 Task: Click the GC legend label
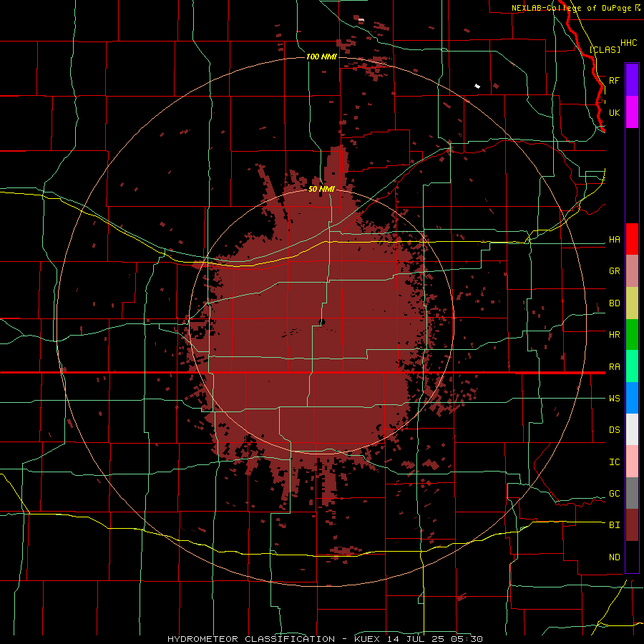click(615, 494)
